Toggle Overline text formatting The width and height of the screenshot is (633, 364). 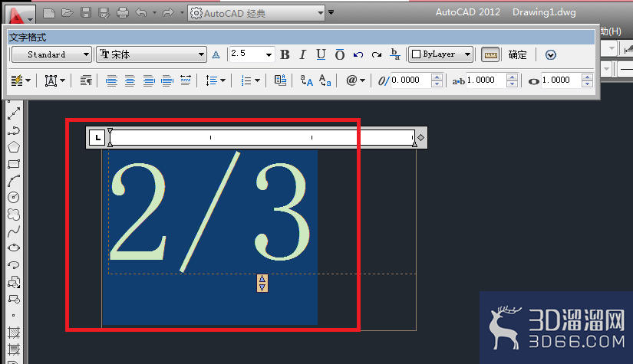tap(339, 54)
